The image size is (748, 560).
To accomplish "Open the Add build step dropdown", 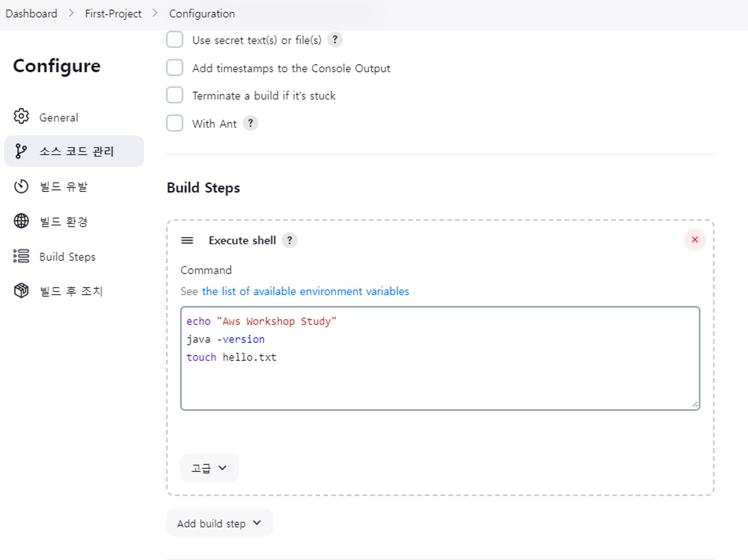I will coord(219,523).
